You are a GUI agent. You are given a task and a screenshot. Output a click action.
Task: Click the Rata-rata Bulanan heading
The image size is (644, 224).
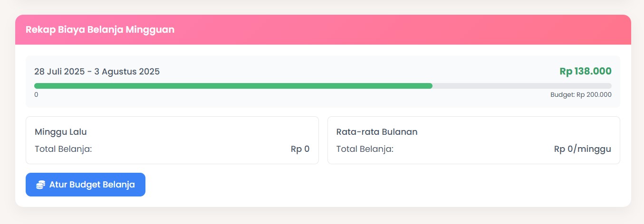377,132
